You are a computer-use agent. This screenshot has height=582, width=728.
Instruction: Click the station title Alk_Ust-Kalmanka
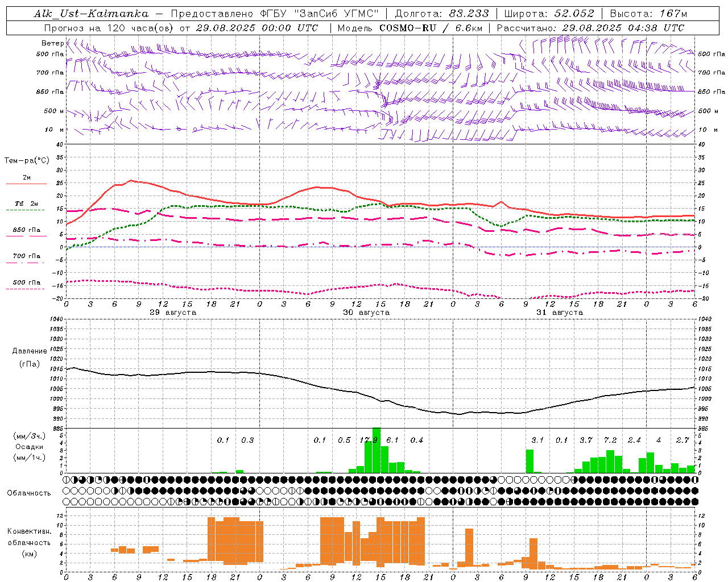point(92,14)
